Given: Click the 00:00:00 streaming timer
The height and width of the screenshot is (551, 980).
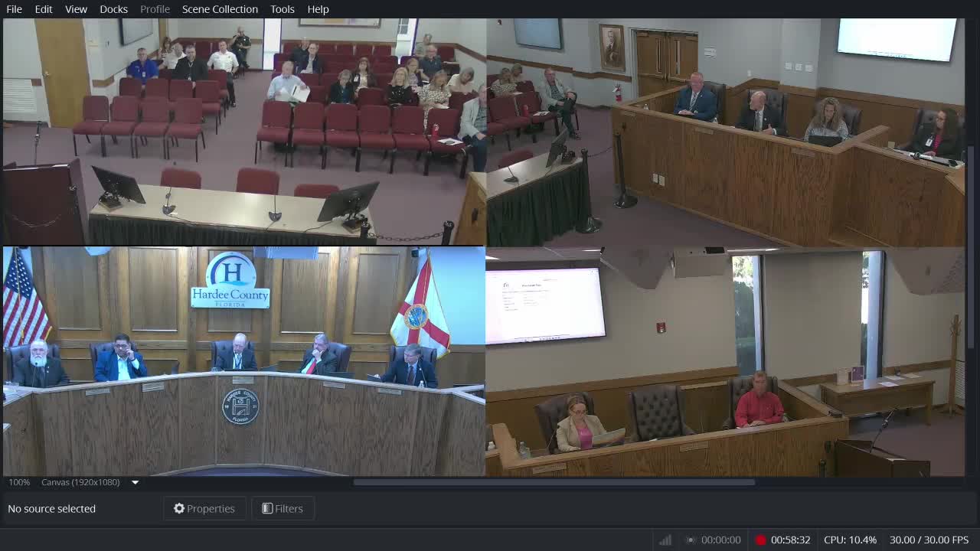Looking at the screenshot, I should (721, 540).
